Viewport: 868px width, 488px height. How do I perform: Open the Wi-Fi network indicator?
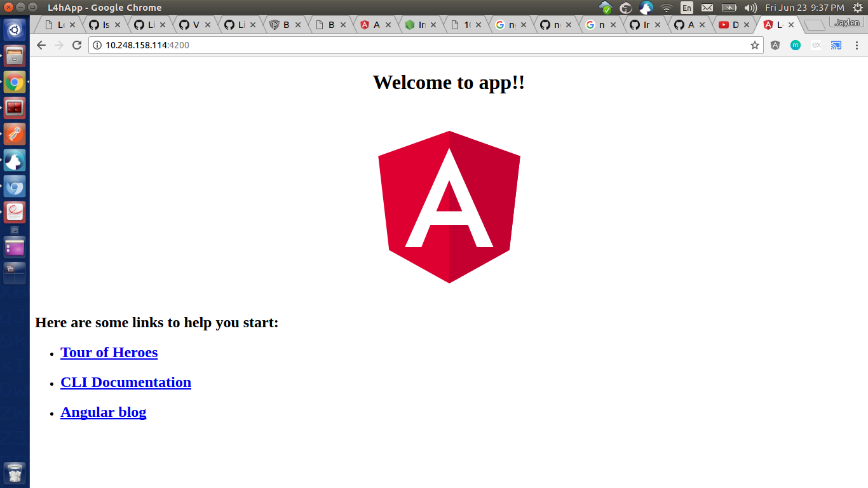666,8
